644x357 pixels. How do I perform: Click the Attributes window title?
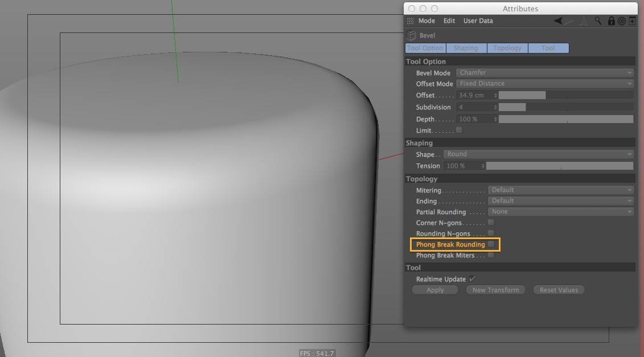520,9
